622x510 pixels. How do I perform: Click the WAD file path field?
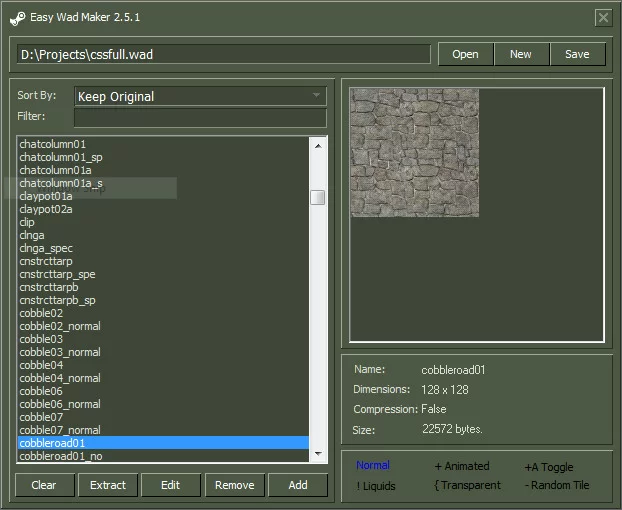point(223,54)
